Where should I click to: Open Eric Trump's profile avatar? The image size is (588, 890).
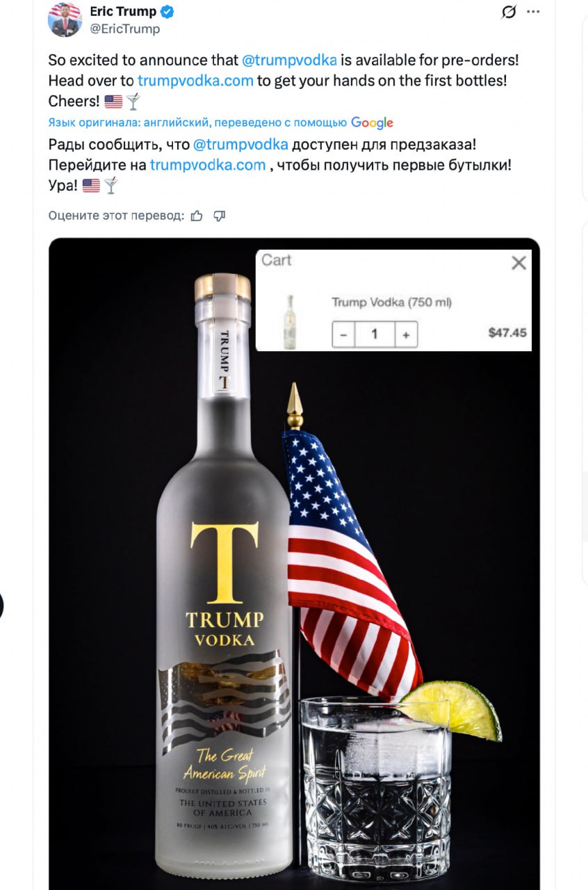65,20
